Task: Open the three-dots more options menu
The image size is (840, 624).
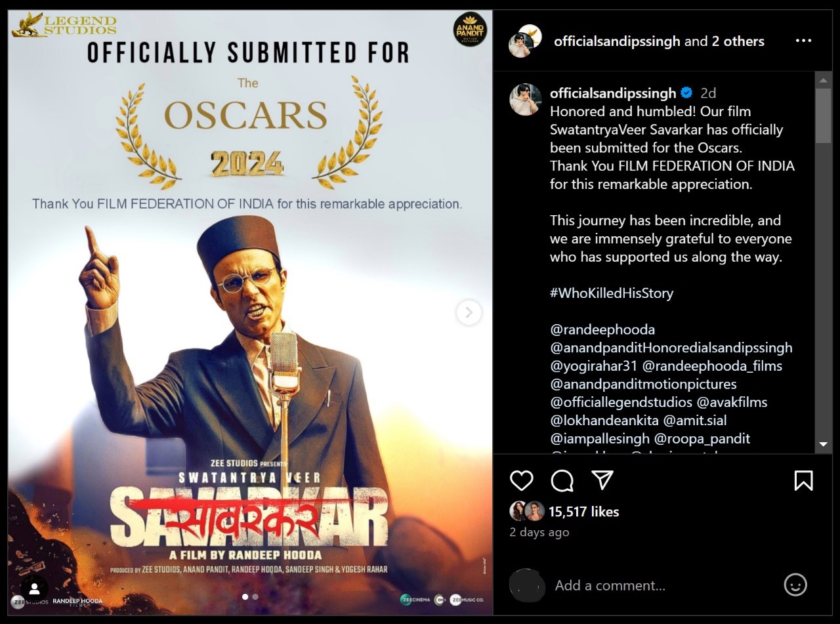Action: coord(803,41)
